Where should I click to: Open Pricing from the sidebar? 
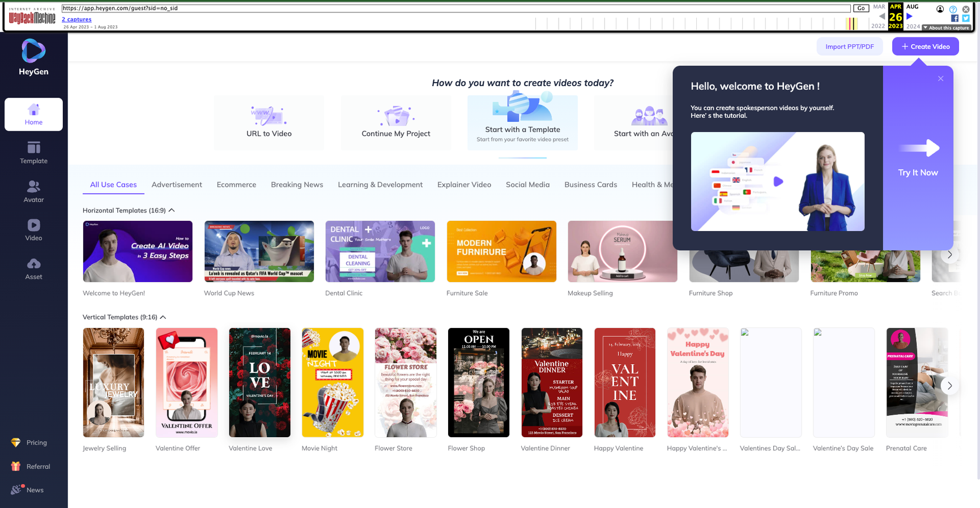29,442
